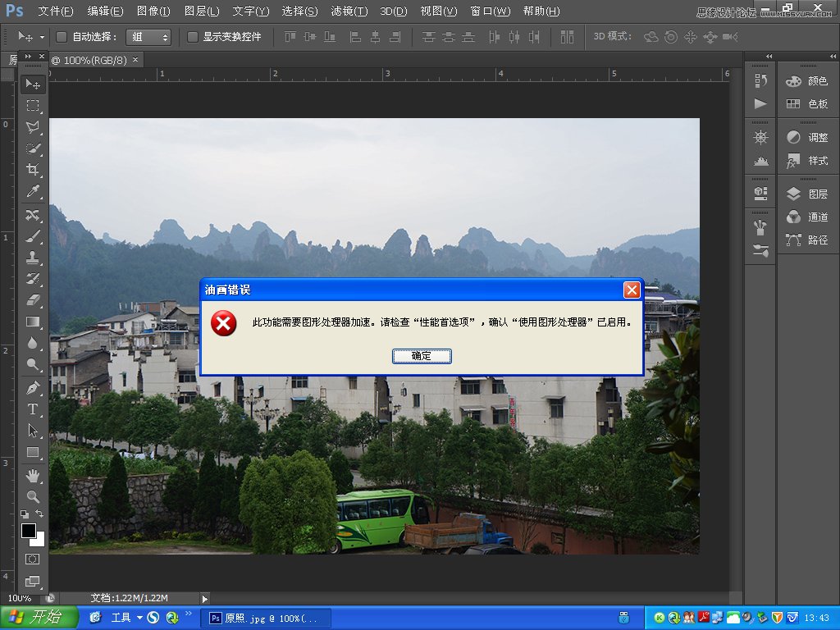
Task: Toggle Quick Mask mode
Action: click(x=32, y=559)
